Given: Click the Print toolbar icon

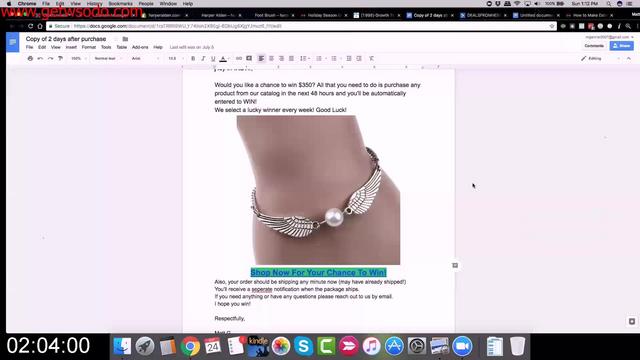Looking at the screenshot, I should 30,59.
